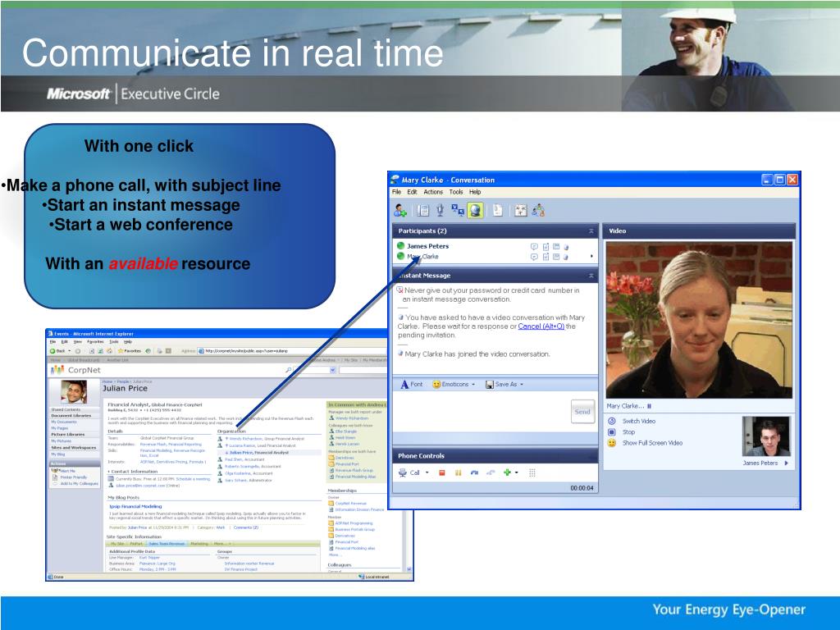Click the Call phone icon in Phone Controls
The image size is (840, 630).
403,472
